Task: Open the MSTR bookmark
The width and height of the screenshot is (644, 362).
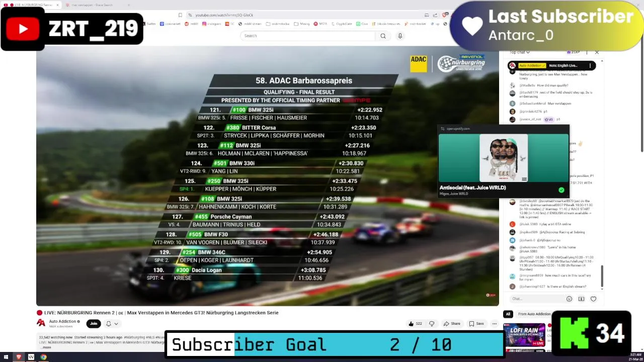Action: click(320, 24)
